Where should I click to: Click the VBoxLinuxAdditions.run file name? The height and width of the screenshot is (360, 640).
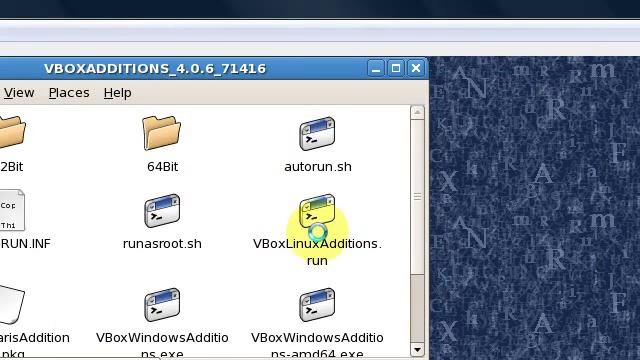317,252
